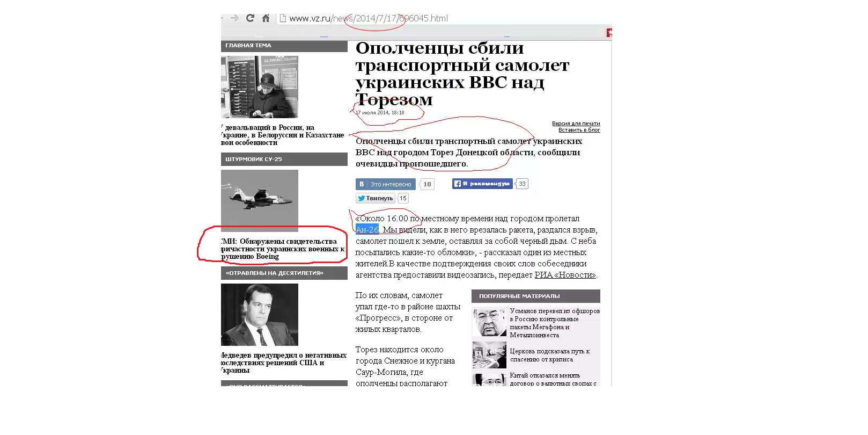The image size is (868, 435).
Task: Click the VK share counter showing 10
Action: pyautogui.click(x=427, y=184)
